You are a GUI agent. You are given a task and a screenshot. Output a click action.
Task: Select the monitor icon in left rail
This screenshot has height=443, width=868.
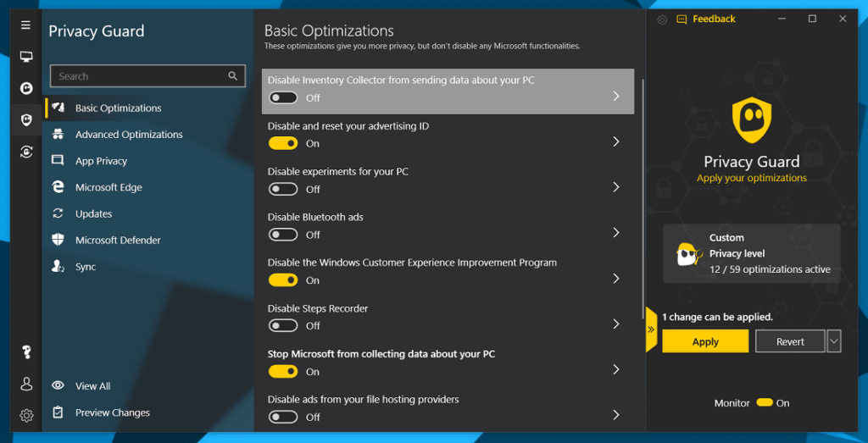click(26, 57)
